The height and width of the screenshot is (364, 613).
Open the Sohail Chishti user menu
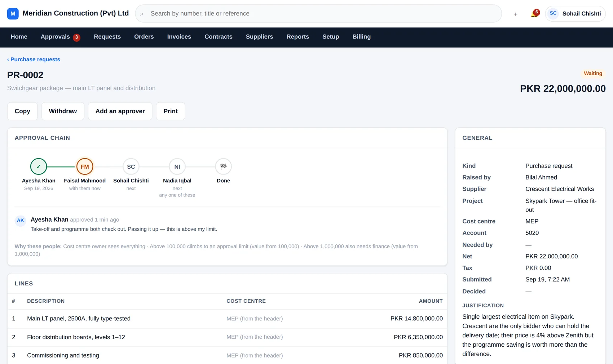coord(575,14)
